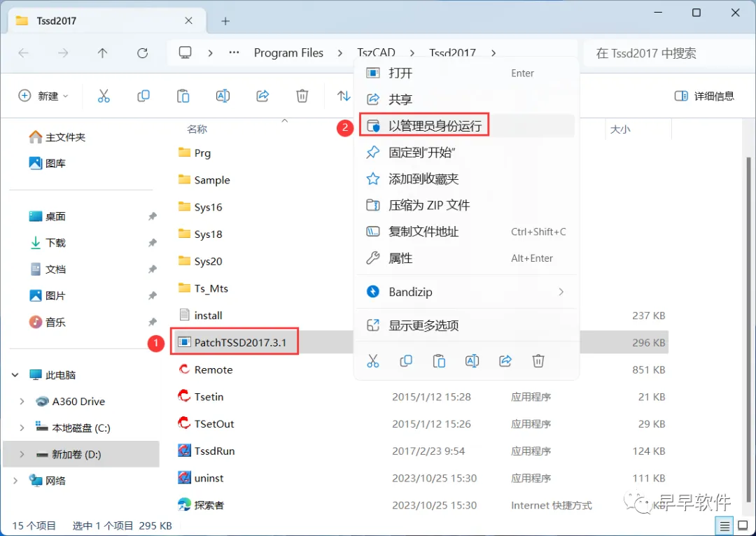Image resolution: width=756 pixels, height=536 pixels.
Task: Choose 固定到"开始" in the context menu
Action: 467,153
